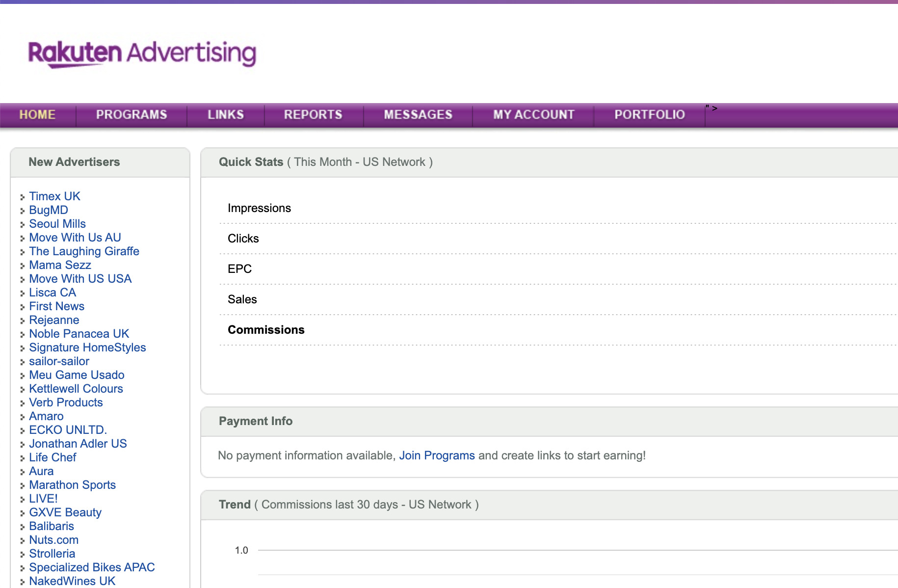Click the Clicks stat row label

[x=243, y=239]
